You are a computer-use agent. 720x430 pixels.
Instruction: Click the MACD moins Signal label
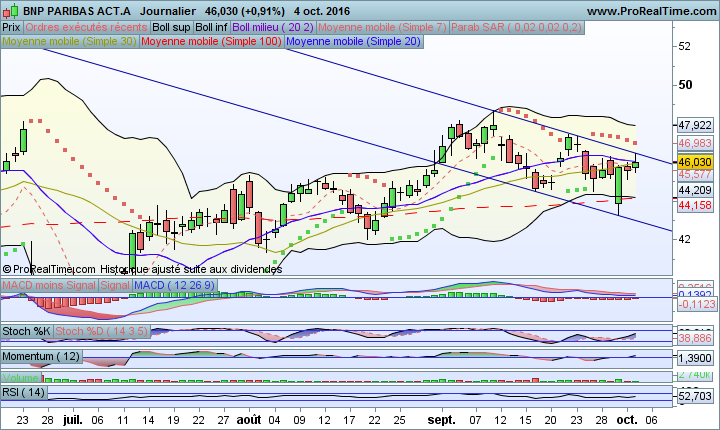(x=49, y=285)
